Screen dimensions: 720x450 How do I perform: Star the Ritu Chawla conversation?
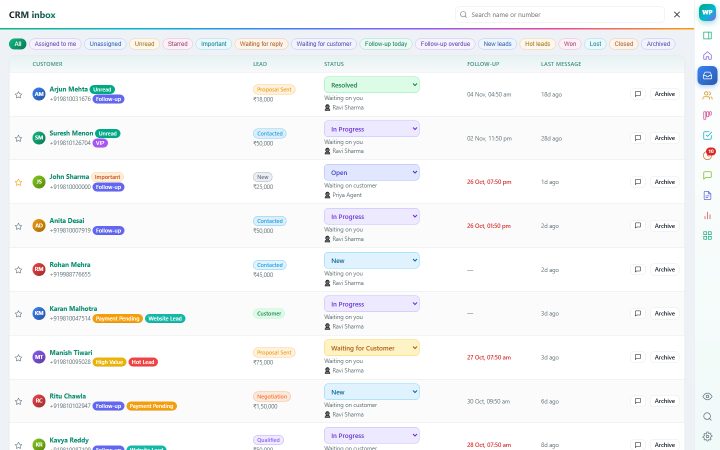coord(18,401)
